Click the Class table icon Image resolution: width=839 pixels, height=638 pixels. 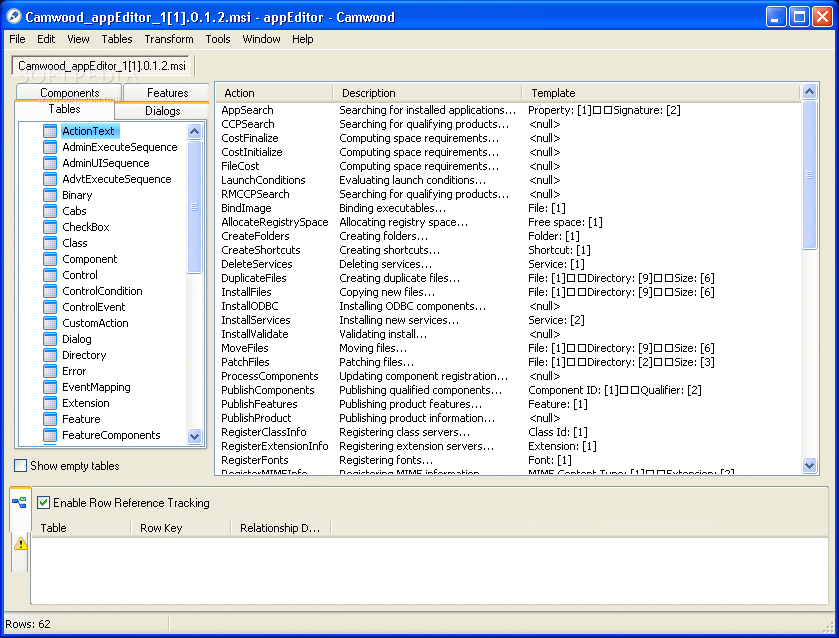click(50, 243)
